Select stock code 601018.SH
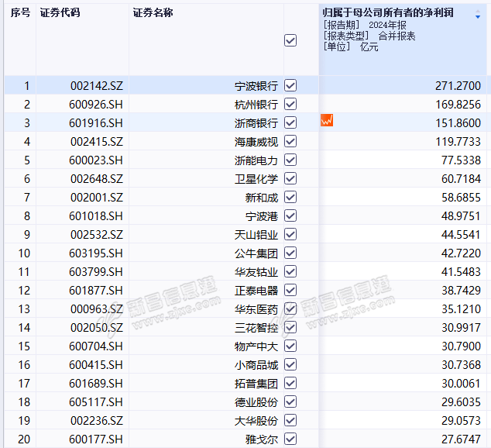Viewport: 491px width, 448px height. (x=96, y=216)
